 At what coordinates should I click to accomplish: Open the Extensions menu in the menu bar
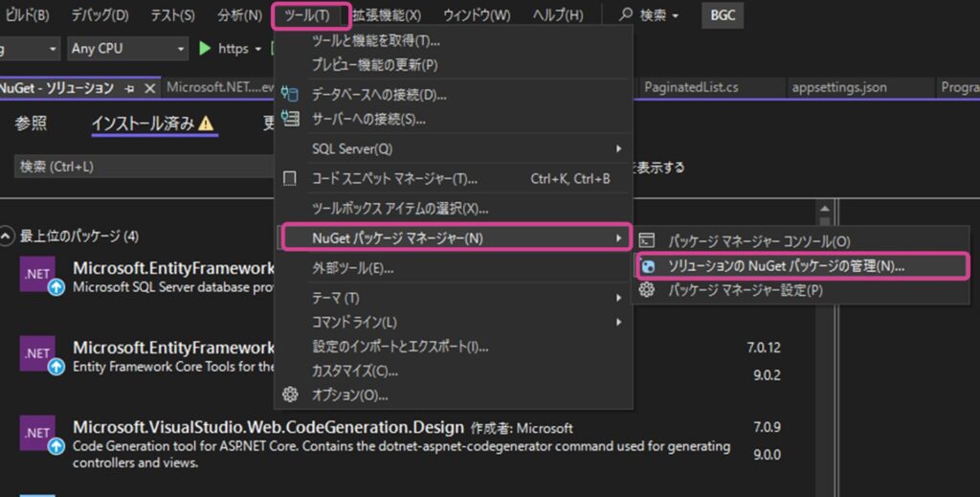[386, 15]
